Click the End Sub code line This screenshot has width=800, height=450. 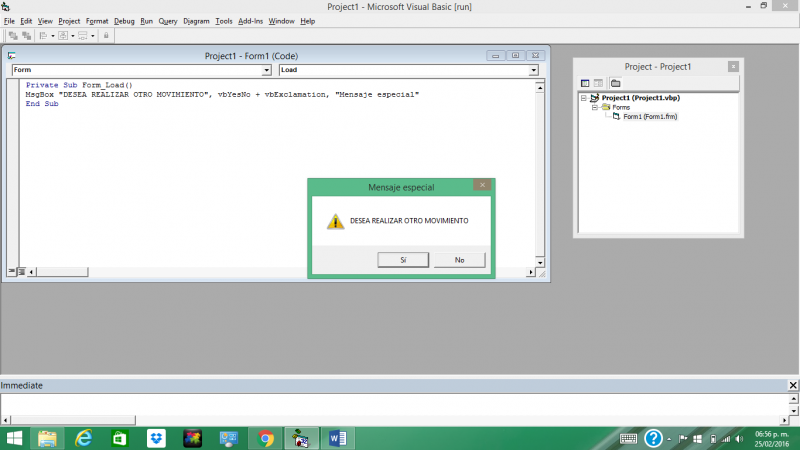(42, 104)
